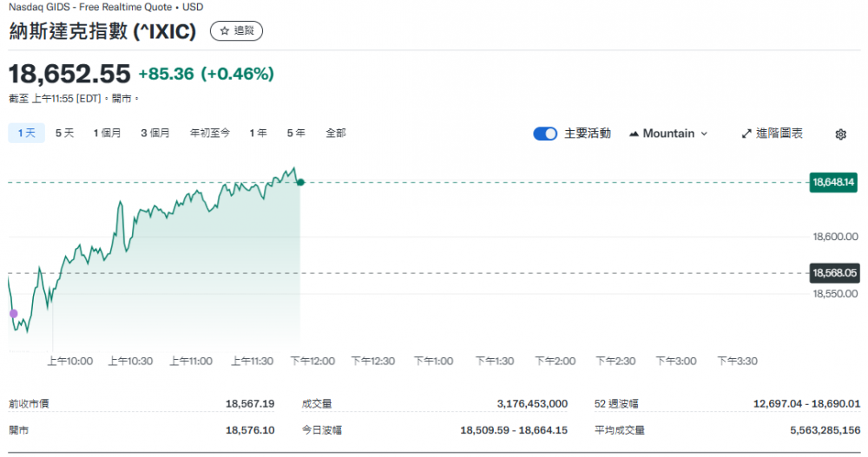This screenshot has width=868, height=457.
Task: Click the purple event marker on chart
Action: pyautogui.click(x=13, y=313)
